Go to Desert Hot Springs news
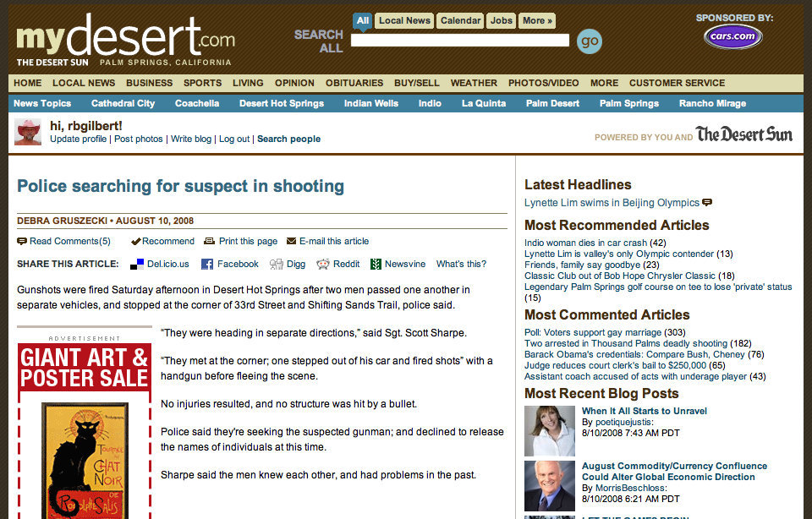This screenshot has width=812, height=519. point(282,103)
